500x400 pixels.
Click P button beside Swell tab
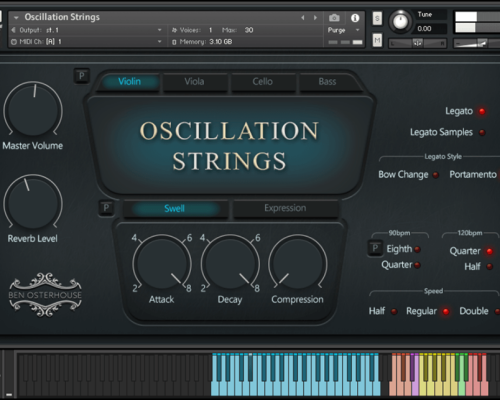(106, 208)
